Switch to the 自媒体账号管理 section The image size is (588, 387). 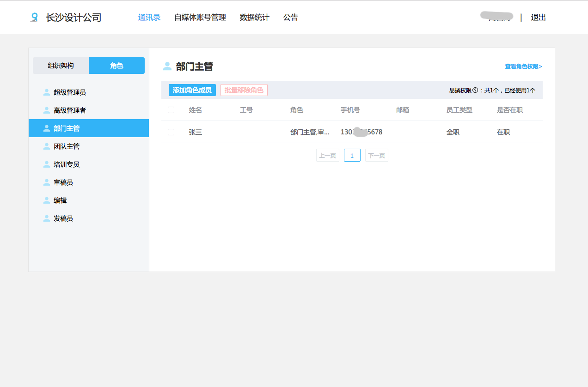coord(200,17)
